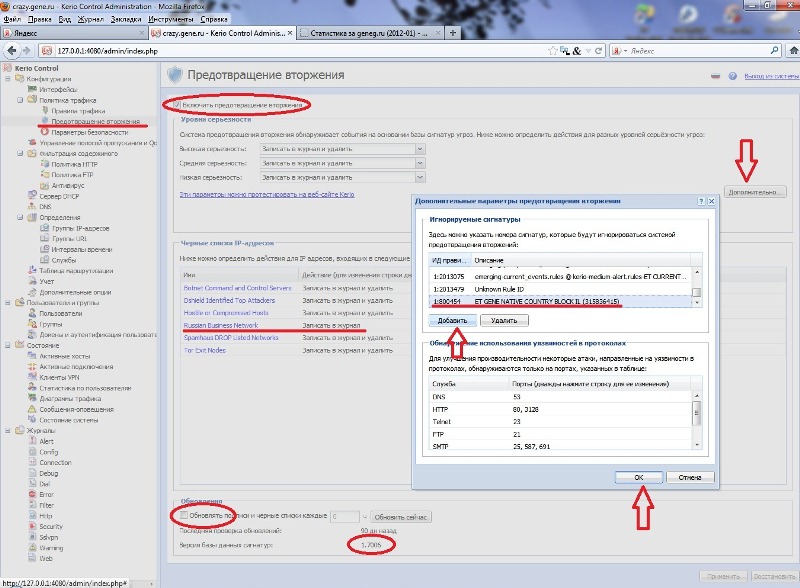Collapse the Журналы tree node
The width and height of the screenshot is (800, 588).
coord(8,430)
